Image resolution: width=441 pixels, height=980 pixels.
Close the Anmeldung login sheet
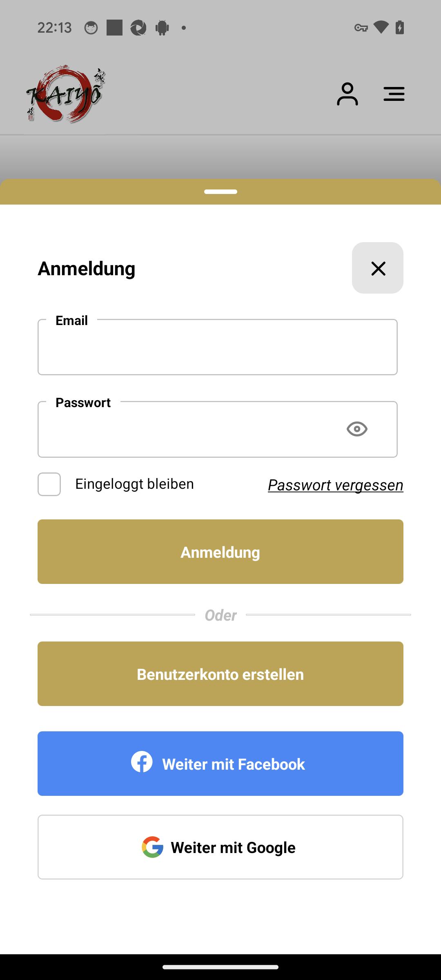(x=378, y=268)
